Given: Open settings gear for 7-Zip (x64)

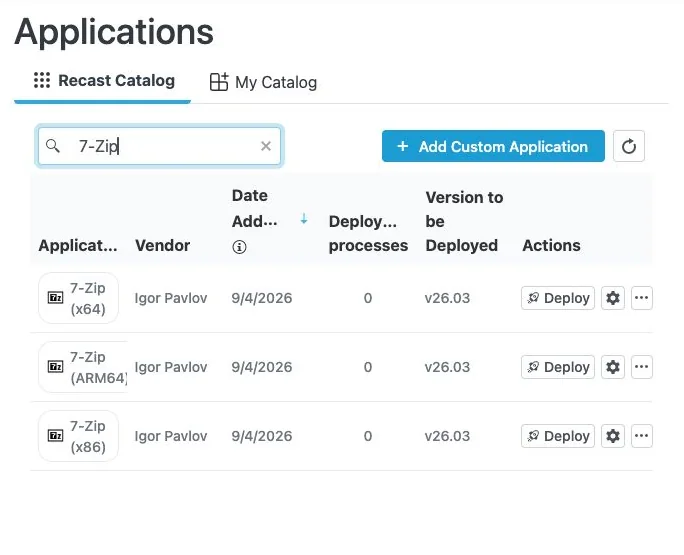Looking at the screenshot, I should pos(612,298).
